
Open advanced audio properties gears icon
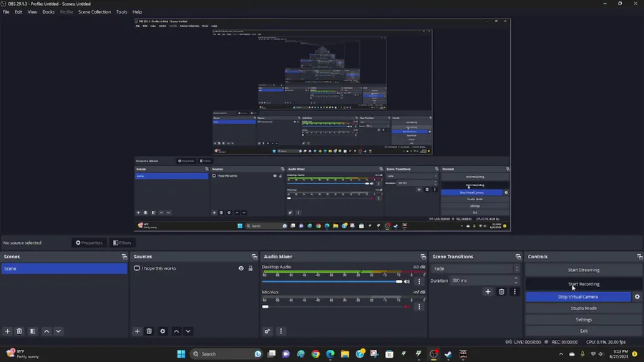click(x=268, y=331)
